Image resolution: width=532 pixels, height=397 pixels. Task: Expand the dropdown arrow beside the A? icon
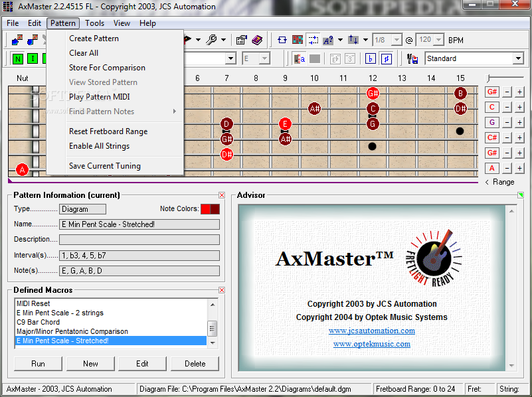tap(340, 40)
